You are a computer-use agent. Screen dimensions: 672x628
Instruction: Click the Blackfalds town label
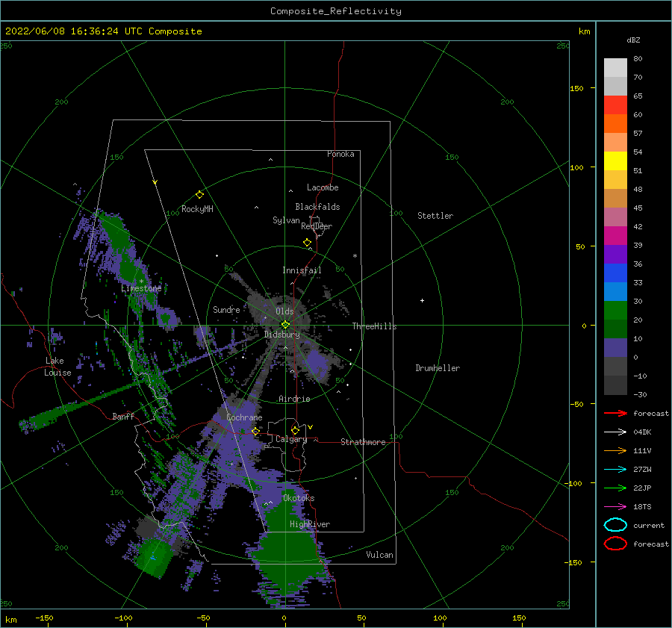tap(317, 207)
